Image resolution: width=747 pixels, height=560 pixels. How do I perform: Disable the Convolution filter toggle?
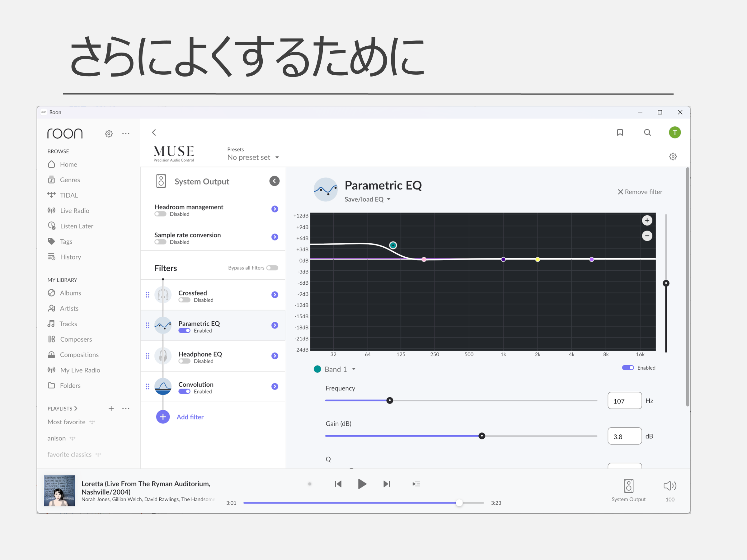[x=184, y=392]
